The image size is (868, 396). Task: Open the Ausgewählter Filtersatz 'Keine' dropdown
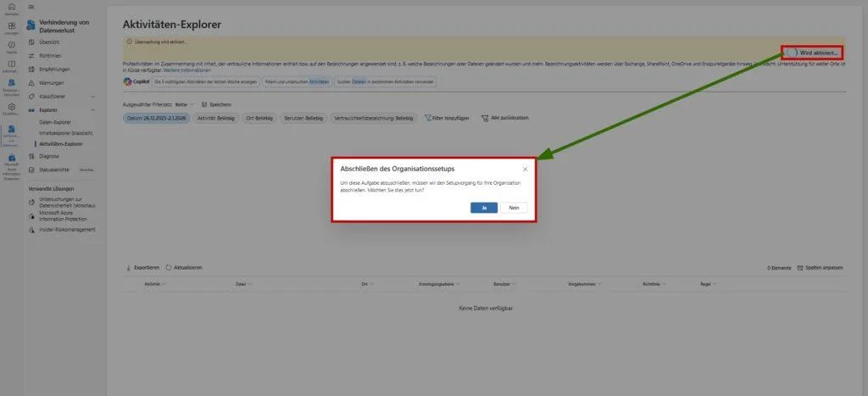(185, 103)
